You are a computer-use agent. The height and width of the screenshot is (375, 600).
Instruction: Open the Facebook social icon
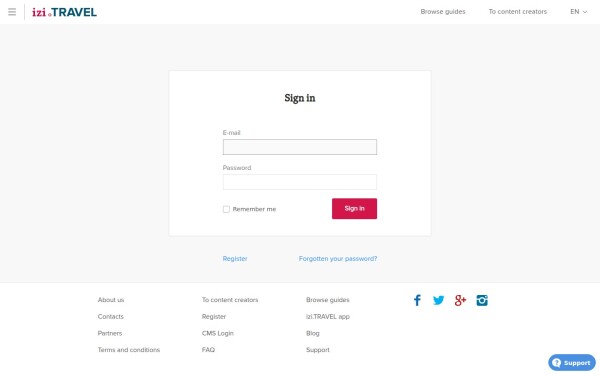(417, 300)
